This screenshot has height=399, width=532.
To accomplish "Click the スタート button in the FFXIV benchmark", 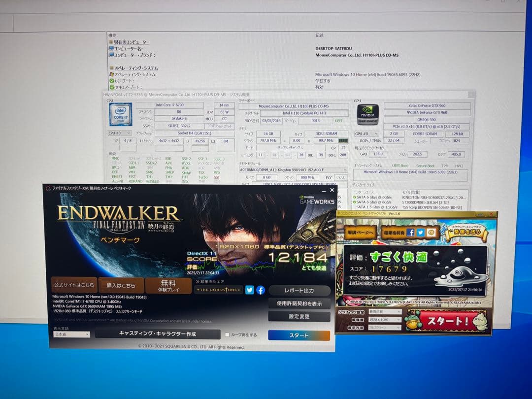I will coord(299,334).
